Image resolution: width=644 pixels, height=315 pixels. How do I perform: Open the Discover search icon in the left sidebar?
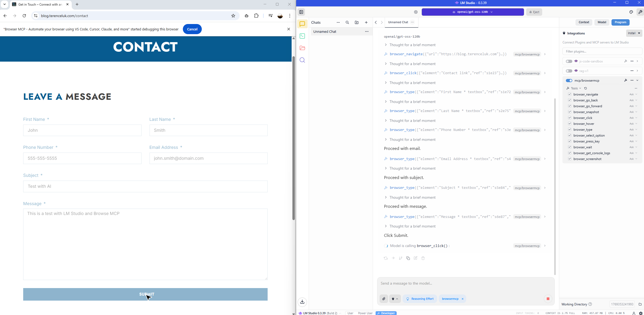(x=302, y=60)
